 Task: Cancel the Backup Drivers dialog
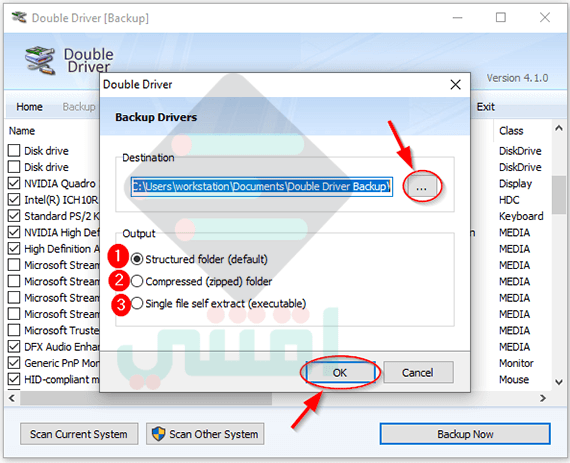tap(418, 373)
